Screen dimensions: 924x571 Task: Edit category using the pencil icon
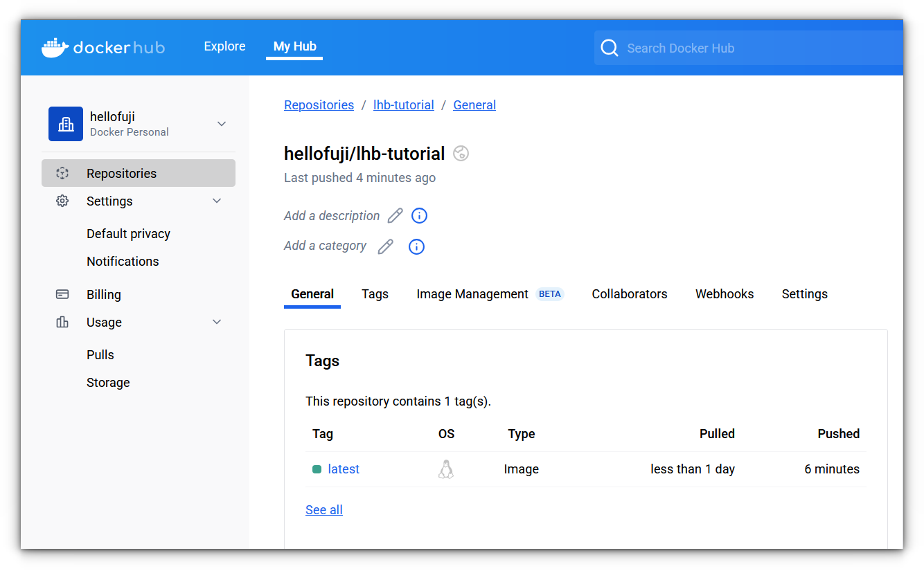click(x=385, y=246)
